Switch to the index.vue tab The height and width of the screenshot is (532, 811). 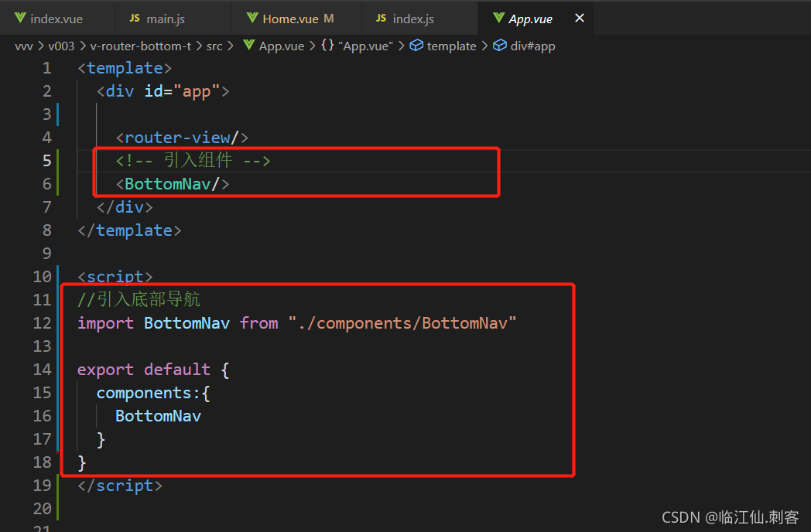pos(56,19)
